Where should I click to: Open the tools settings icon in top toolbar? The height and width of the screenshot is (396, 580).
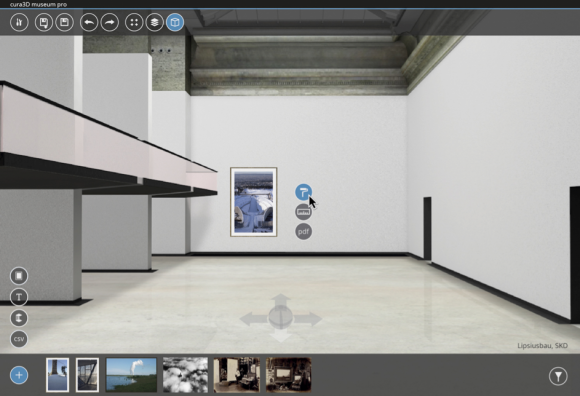pyautogui.click(x=19, y=23)
